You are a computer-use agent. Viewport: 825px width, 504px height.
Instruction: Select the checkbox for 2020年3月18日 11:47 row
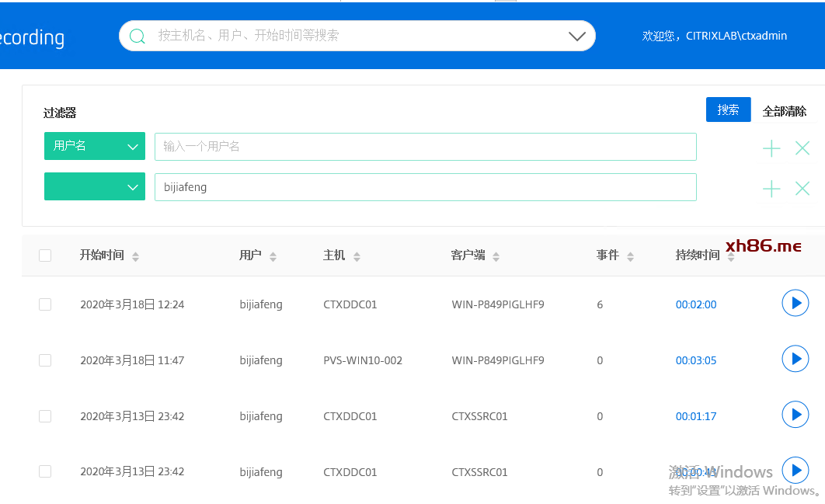click(x=45, y=360)
